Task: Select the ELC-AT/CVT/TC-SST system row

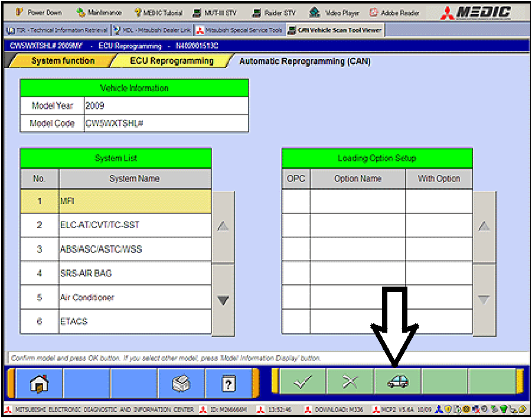Action: pyautogui.click(x=135, y=225)
